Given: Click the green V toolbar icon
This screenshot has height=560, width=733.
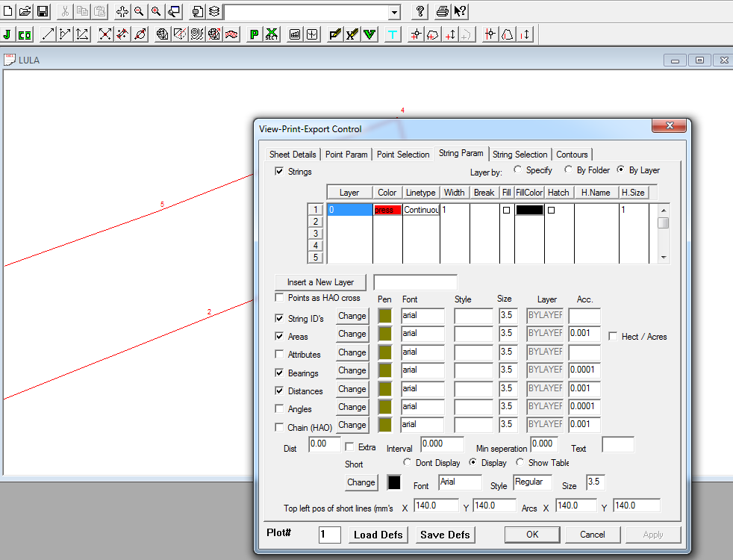Looking at the screenshot, I should pyautogui.click(x=369, y=34).
